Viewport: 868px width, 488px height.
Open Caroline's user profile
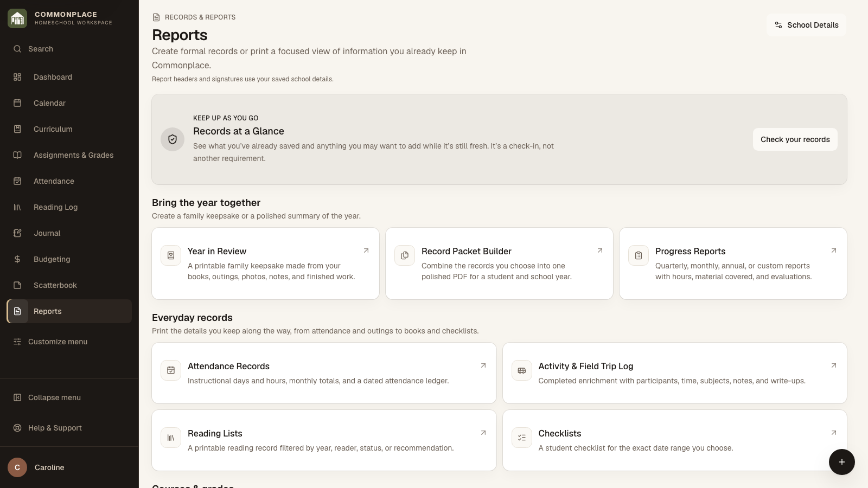(69, 467)
